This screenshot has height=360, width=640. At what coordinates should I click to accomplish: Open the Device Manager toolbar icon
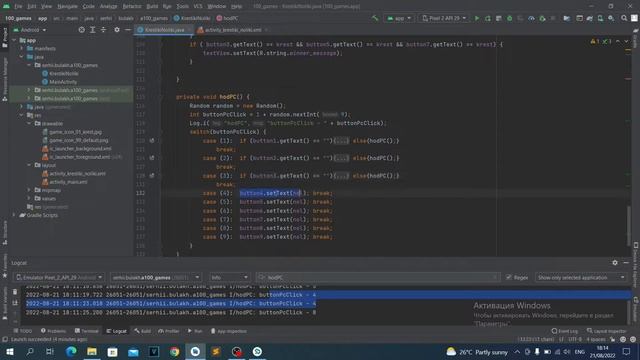coord(600,18)
